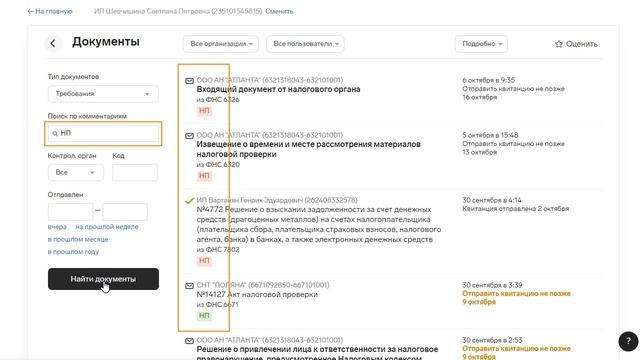Click into the Код input field
The width and height of the screenshot is (640, 360).
click(135, 172)
